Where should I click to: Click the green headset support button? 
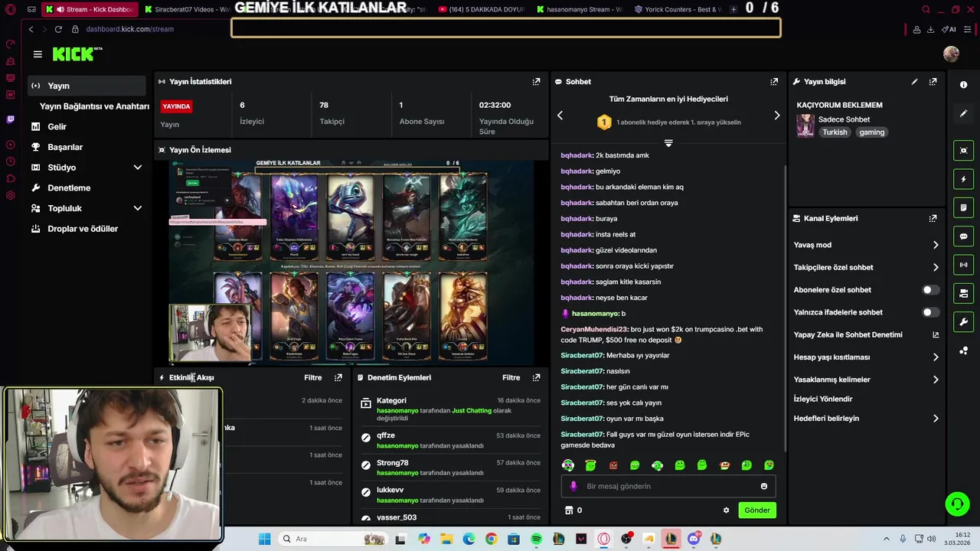tap(957, 504)
